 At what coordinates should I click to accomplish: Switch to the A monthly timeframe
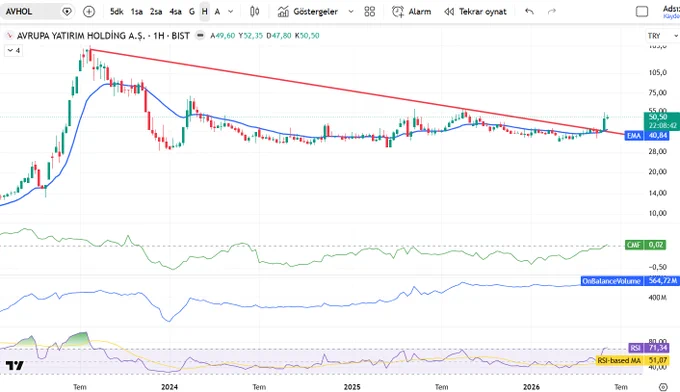tap(217, 12)
